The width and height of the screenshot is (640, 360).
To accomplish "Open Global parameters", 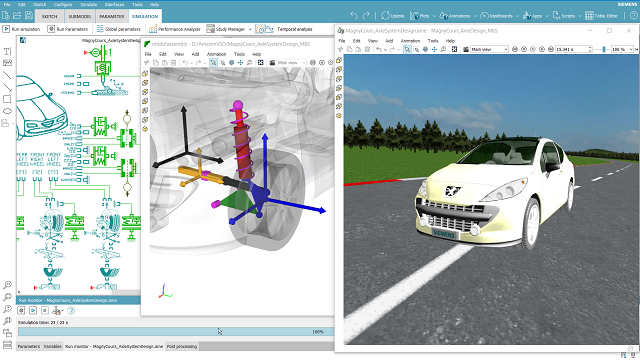I will (x=118, y=29).
